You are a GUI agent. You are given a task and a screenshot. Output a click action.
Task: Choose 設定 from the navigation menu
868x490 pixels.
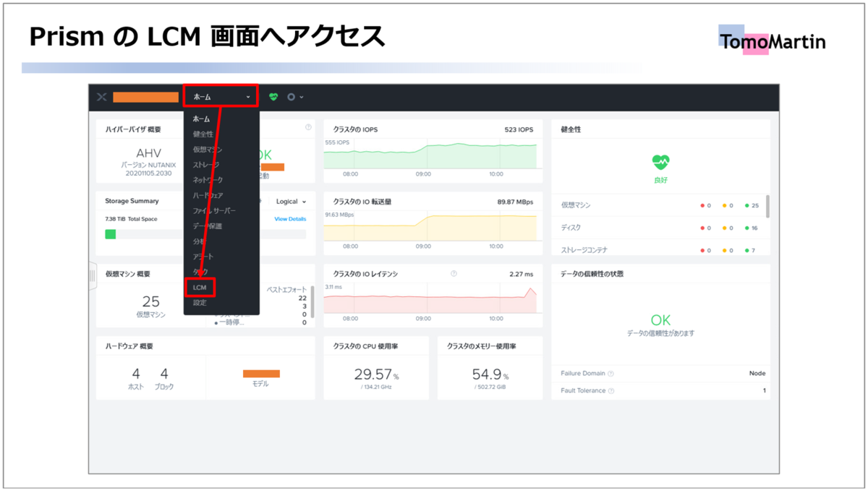click(x=200, y=303)
